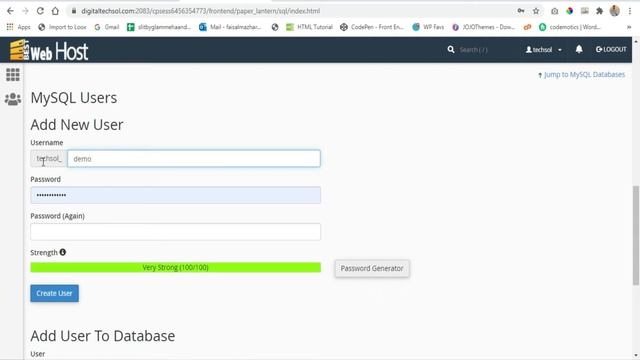
Task: Click the Username input field containing demo
Action: (x=194, y=158)
